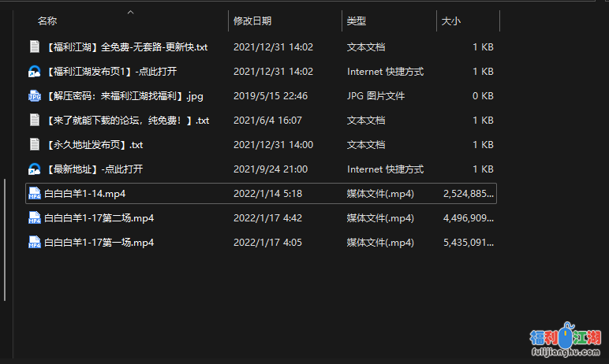The image size is (609, 364).
Task: Click the 福利江湖 watermark logo
Action: [565, 339]
